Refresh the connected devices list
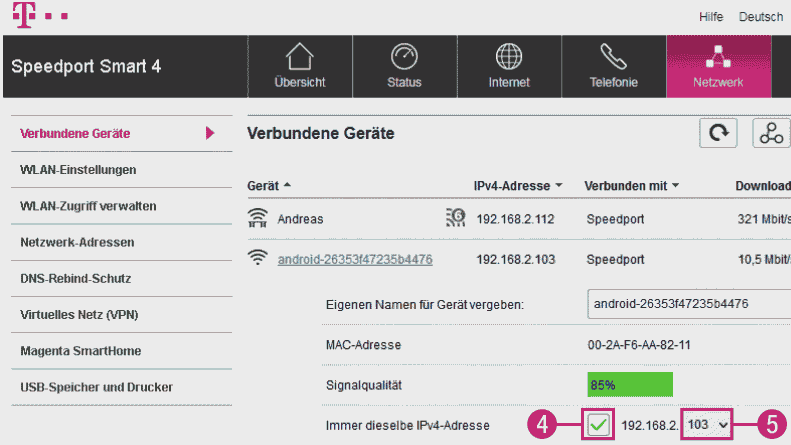Image resolution: width=791 pixels, height=445 pixels. point(718,133)
